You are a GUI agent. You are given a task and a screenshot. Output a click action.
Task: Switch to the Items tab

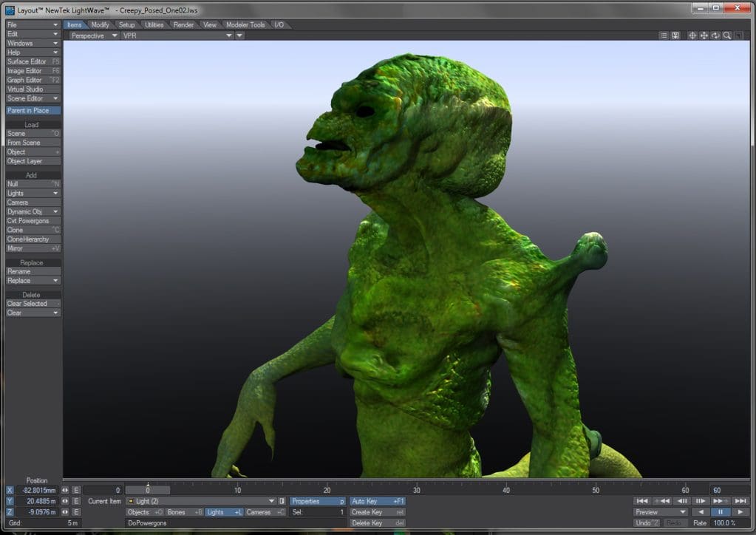click(74, 24)
